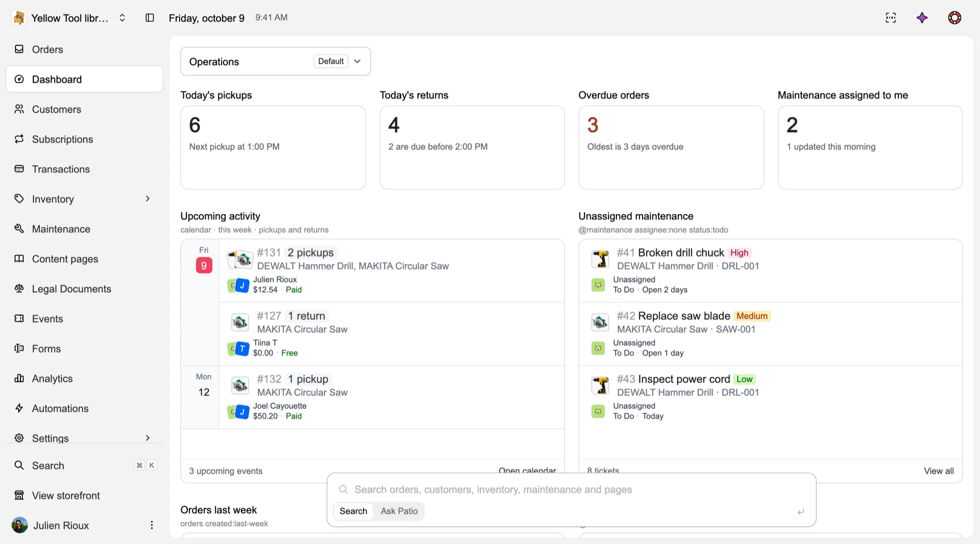
Task: Open ticket #43 Inspect power cord
Action: [771, 398]
